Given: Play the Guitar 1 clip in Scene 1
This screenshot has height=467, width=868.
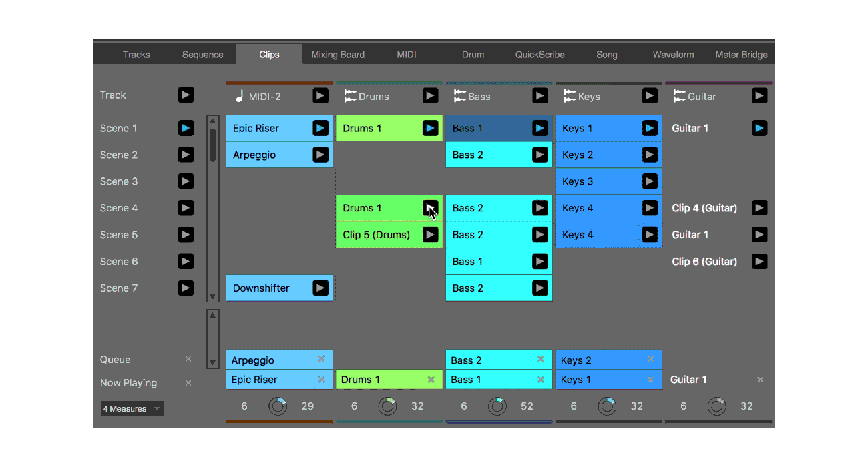Looking at the screenshot, I should click(x=759, y=128).
